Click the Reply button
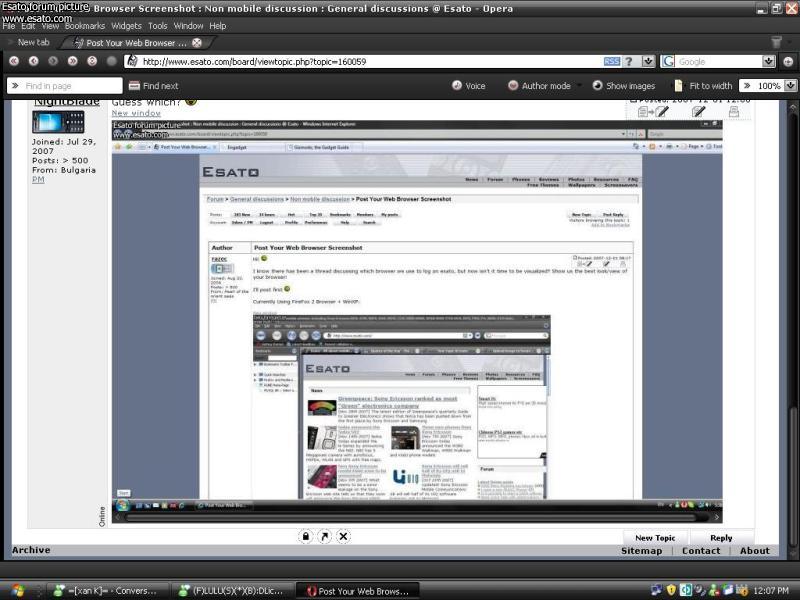Screen dimensions: 800x600 pos(721,538)
